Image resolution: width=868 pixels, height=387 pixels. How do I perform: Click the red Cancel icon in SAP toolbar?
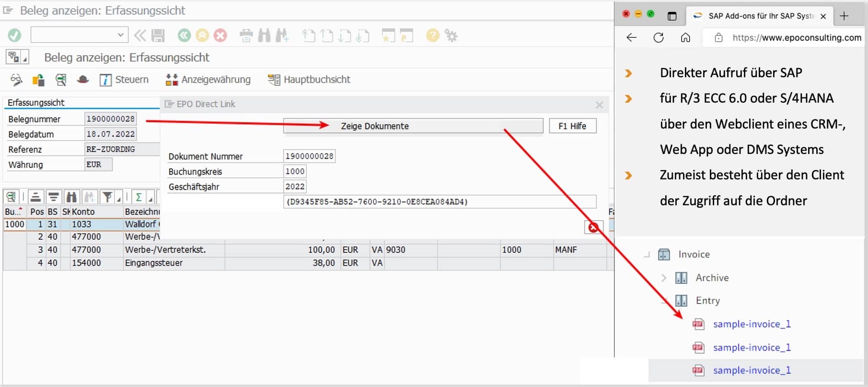[x=220, y=35]
